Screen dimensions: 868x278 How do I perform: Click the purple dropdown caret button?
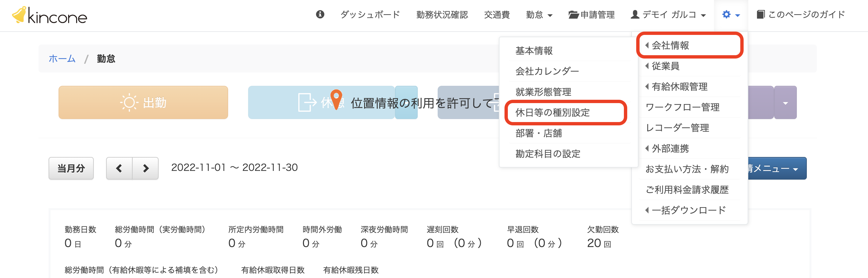[785, 103]
